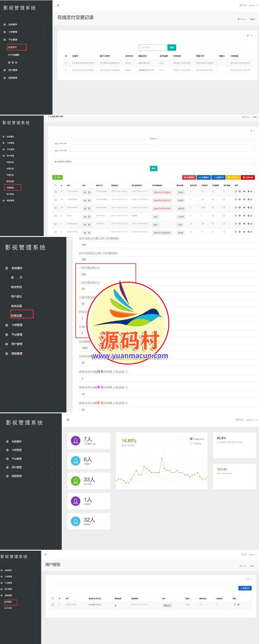
Task: Expand 提现管理 menu on dashboard page
Action: coord(29,476)
